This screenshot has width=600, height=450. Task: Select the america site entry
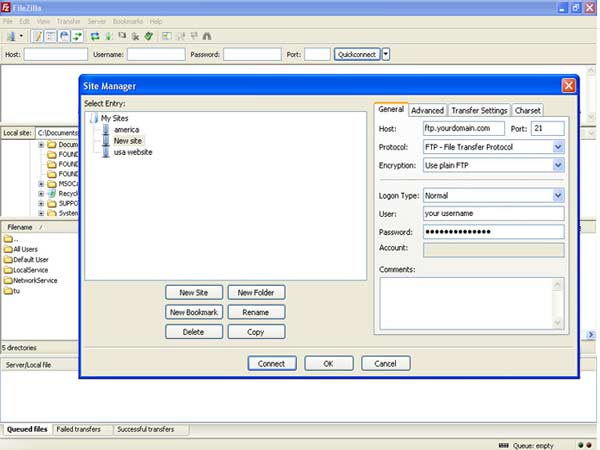click(126, 130)
